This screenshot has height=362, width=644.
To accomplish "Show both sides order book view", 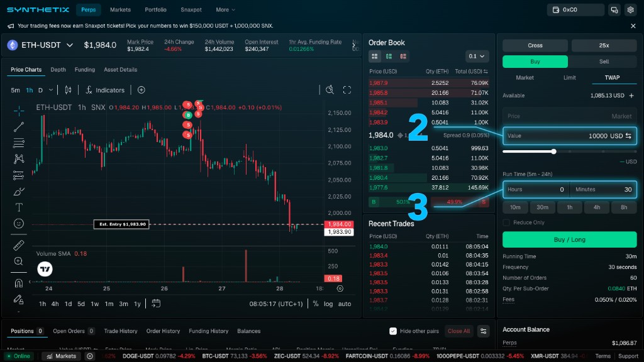I will (375, 56).
